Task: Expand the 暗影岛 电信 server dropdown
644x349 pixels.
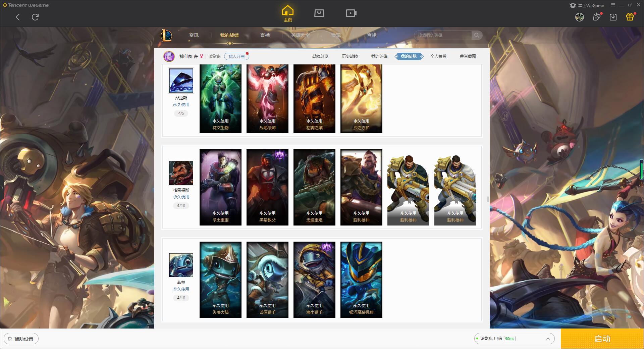Action: point(514,339)
